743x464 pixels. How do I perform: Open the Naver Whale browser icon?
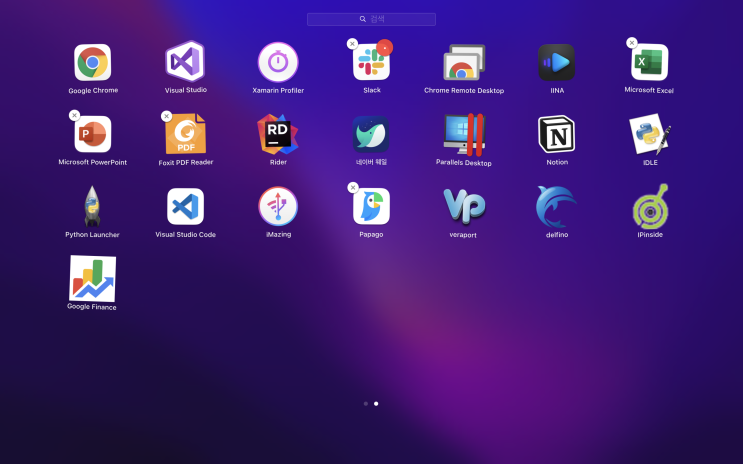(x=371, y=134)
